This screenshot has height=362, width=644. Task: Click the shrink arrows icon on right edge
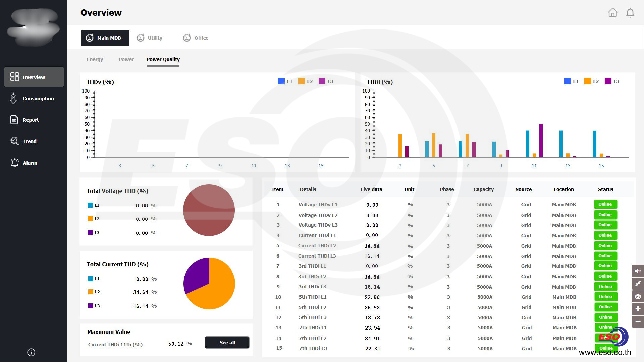click(x=638, y=284)
